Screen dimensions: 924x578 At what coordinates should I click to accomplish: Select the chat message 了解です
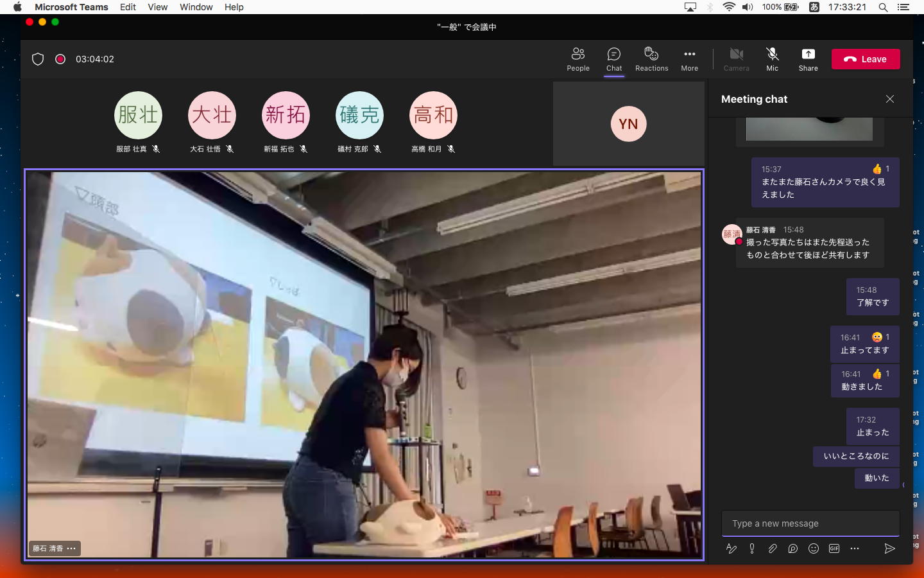873,296
